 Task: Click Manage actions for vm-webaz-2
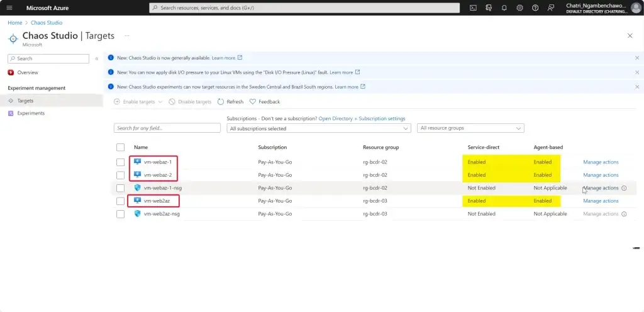pyautogui.click(x=601, y=175)
